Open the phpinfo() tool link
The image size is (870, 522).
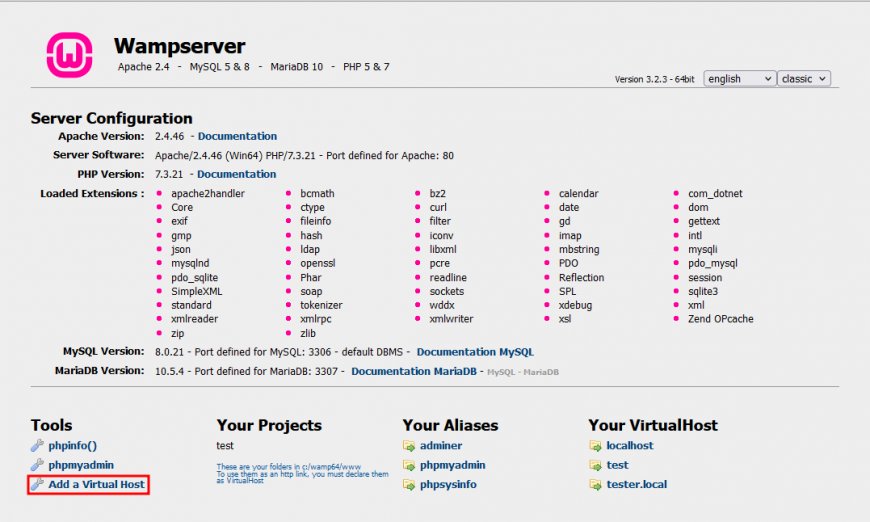pos(72,446)
